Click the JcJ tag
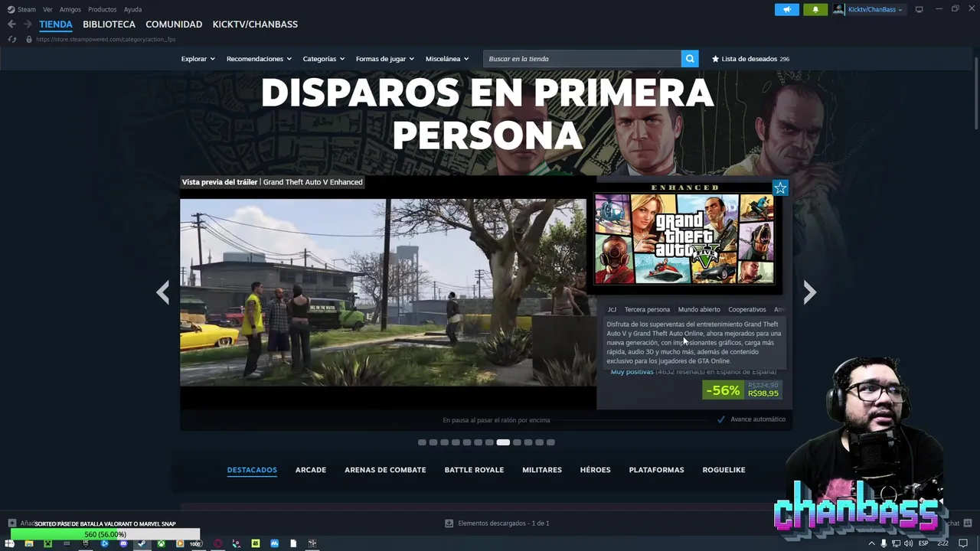The image size is (980, 551). pyautogui.click(x=612, y=309)
